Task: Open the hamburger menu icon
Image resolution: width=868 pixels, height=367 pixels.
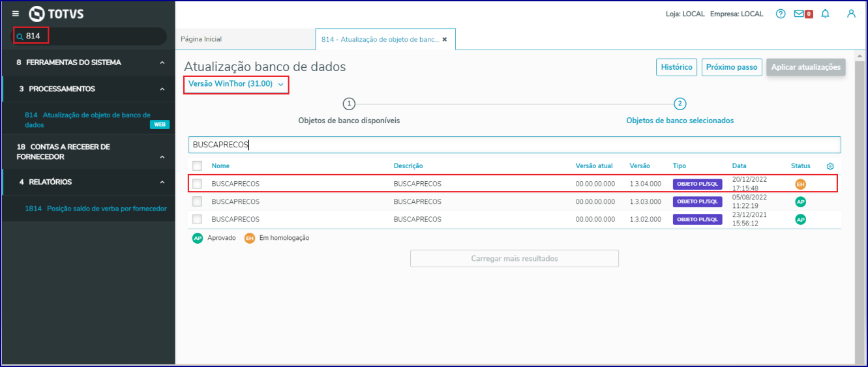Action: pyautogui.click(x=16, y=14)
